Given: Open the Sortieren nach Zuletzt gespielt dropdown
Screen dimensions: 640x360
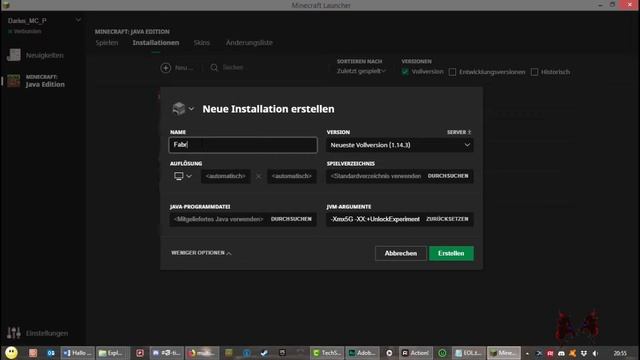Looking at the screenshot, I should coord(361,71).
